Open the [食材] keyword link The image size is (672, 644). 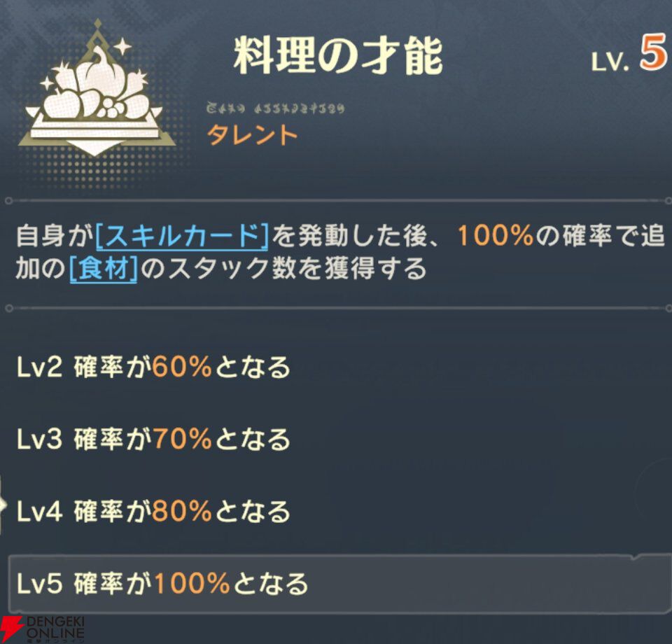[x=103, y=269]
